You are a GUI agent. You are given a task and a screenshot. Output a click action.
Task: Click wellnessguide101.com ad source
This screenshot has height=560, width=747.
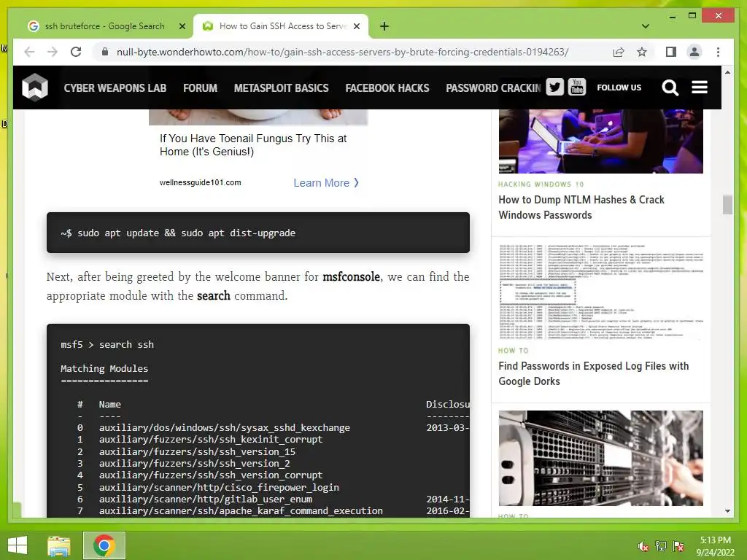[x=200, y=182]
